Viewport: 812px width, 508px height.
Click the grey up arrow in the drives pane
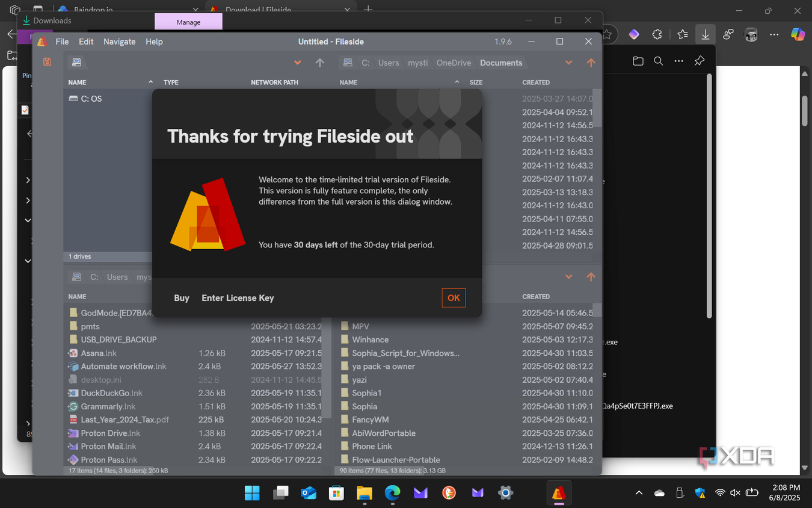(320, 63)
